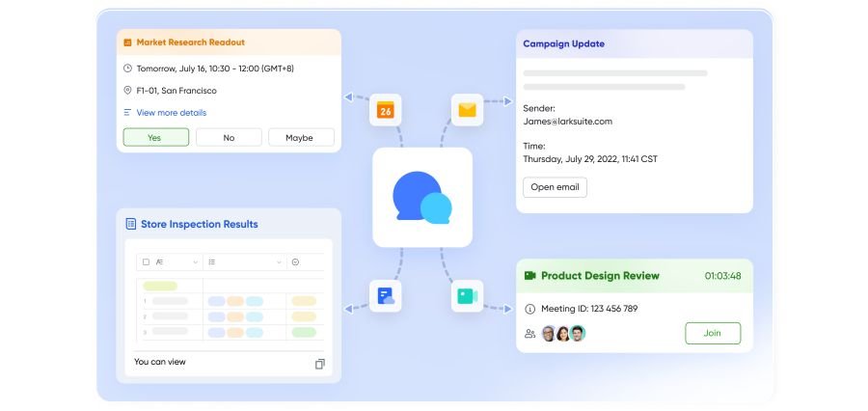Click the green camera icon on Product Design Review

coord(529,276)
